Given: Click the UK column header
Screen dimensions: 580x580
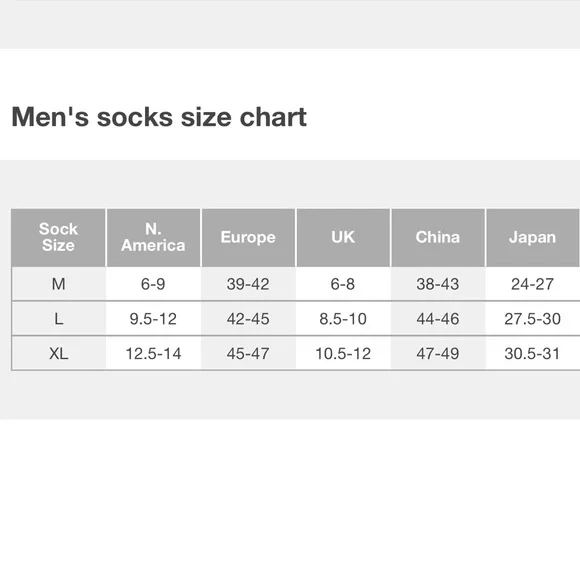Looking at the screenshot, I should (343, 237).
